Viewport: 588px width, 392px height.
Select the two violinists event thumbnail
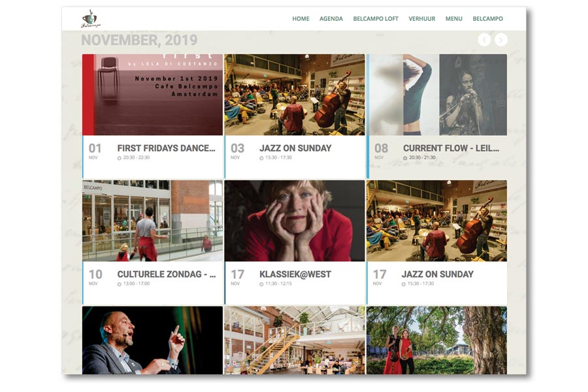coord(436,340)
